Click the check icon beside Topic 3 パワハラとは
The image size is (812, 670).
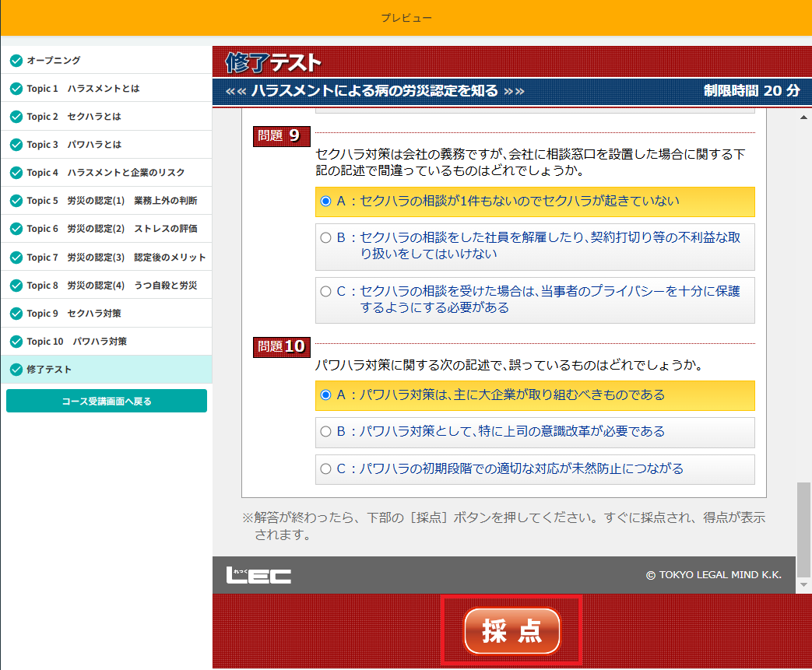click(16, 145)
